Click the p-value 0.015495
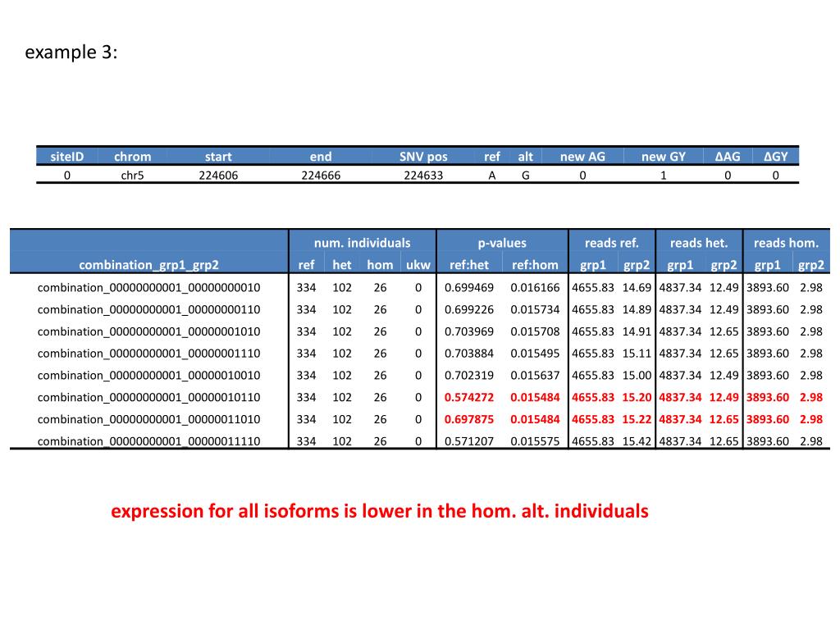This screenshot has width=840, height=630. (535, 353)
